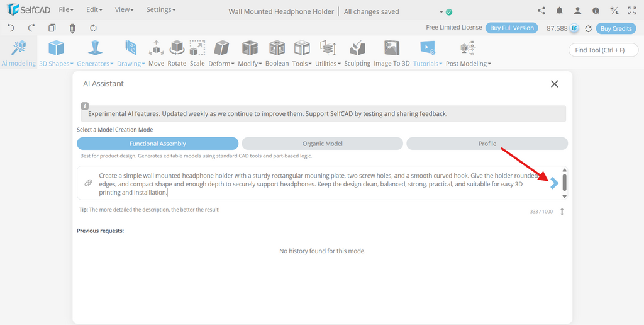Viewport: 644px width, 325px height.
Task: Open the Drawing tools dropdown
Action: tap(131, 53)
